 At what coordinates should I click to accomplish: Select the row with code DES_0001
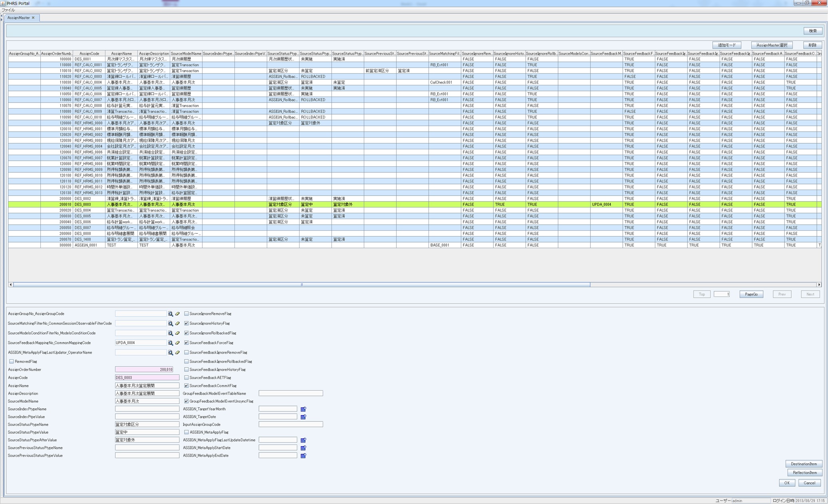[x=415, y=59]
